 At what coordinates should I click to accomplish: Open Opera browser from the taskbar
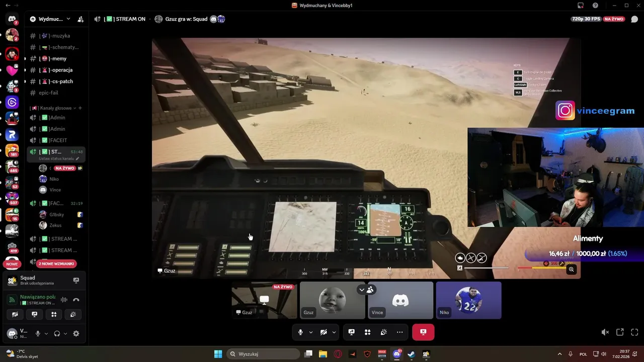[338, 354]
